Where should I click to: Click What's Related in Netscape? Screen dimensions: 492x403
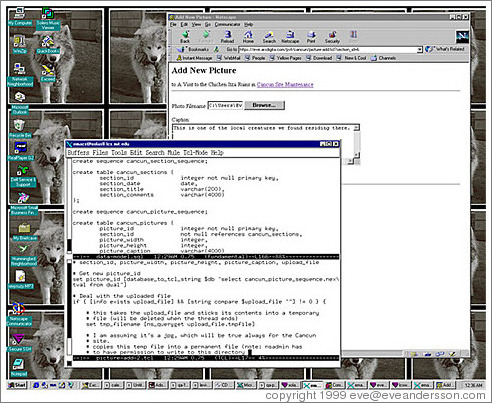click(445, 49)
